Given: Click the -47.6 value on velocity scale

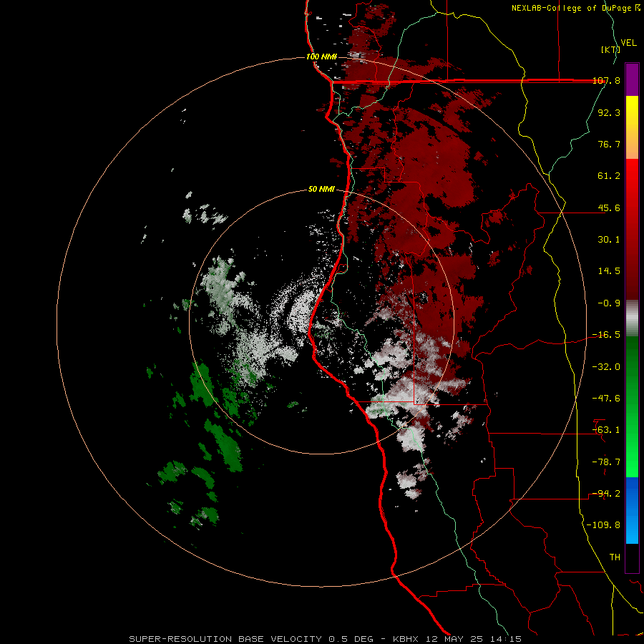Looking at the screenshot, I should coord(607,399).
